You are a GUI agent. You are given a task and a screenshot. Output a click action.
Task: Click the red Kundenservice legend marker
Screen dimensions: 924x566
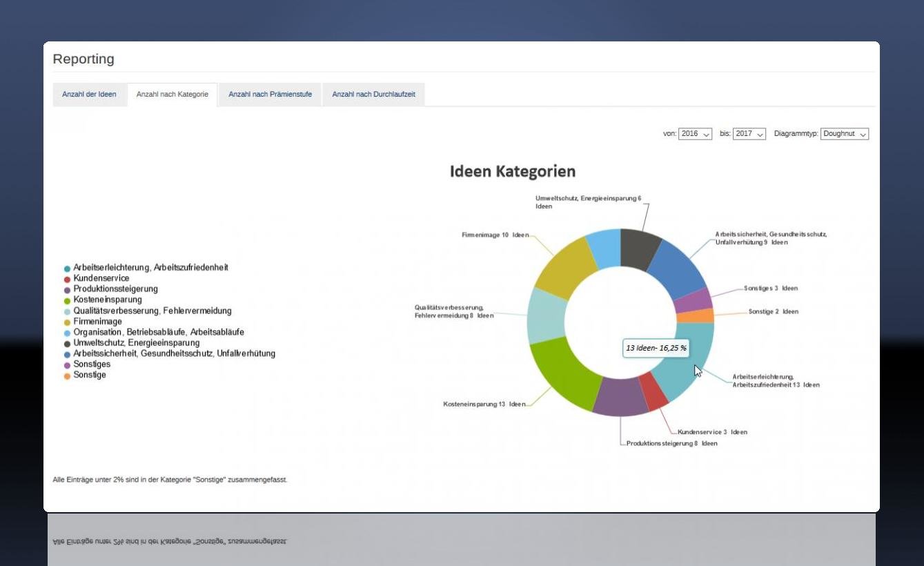coord(68,279)
